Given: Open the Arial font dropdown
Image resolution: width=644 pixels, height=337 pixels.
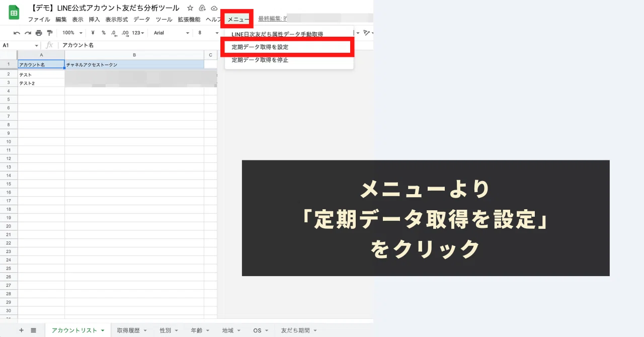Looking at the screenshot, I should click(171, 33).
